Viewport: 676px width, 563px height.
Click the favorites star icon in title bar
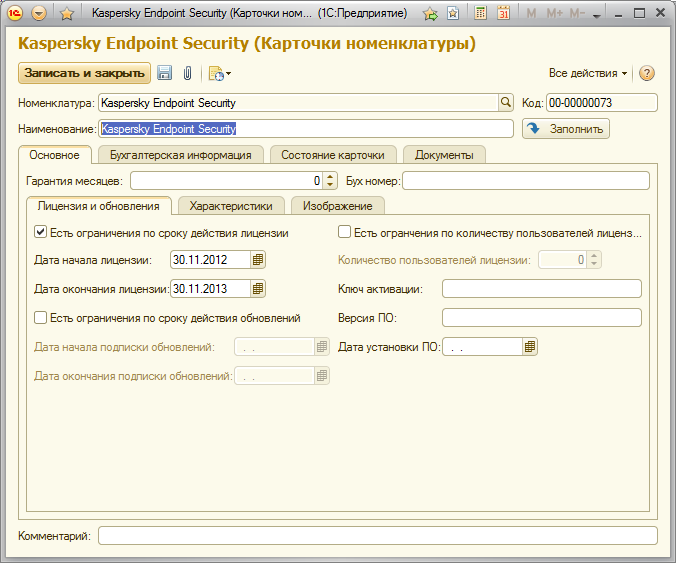67,14
